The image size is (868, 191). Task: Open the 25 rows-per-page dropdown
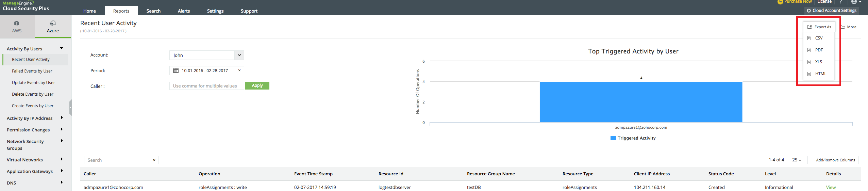coord(797,160)
